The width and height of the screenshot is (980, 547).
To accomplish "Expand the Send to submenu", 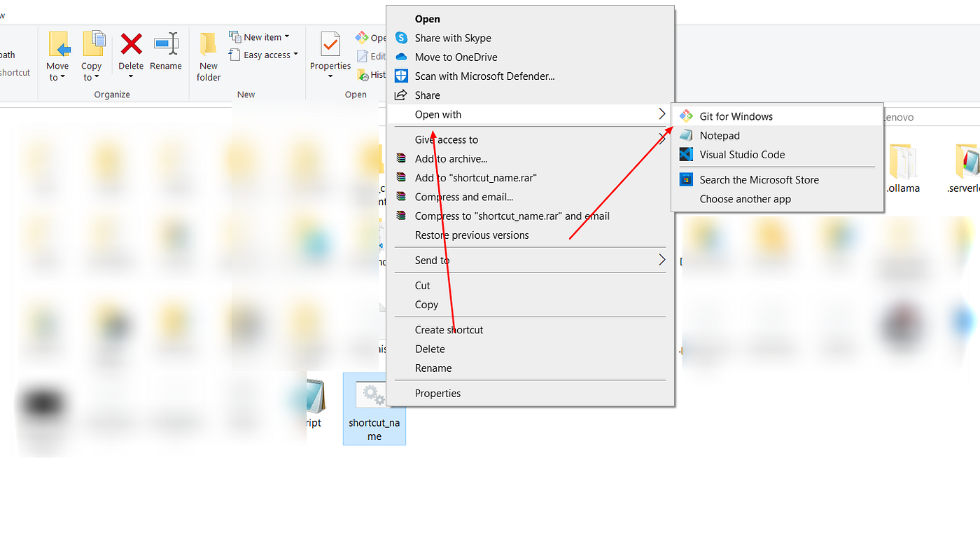I will tap(661, 260).
